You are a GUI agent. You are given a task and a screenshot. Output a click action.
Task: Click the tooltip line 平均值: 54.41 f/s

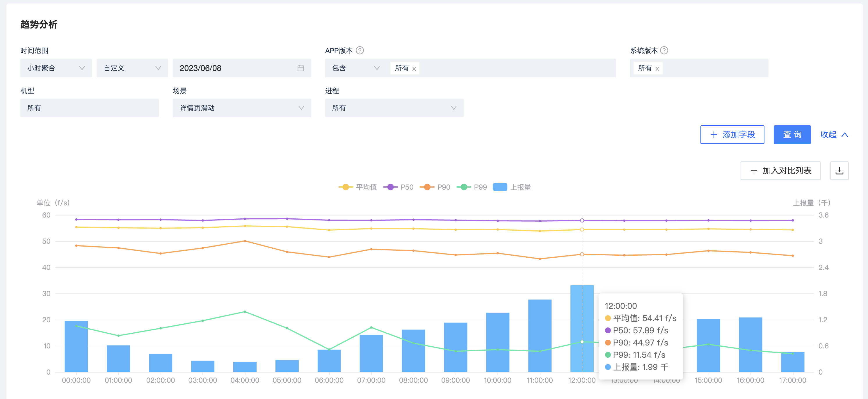[x=641, y=318]
